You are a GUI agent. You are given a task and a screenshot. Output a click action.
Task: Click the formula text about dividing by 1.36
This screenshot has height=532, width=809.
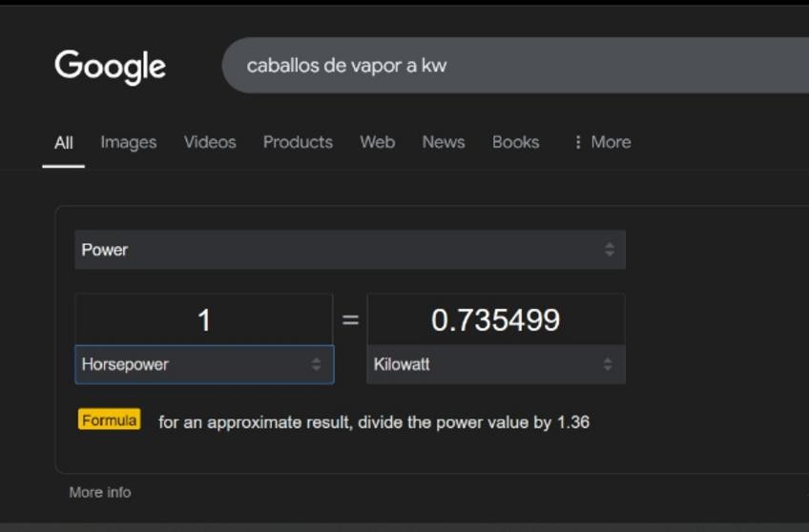(374, 421)
